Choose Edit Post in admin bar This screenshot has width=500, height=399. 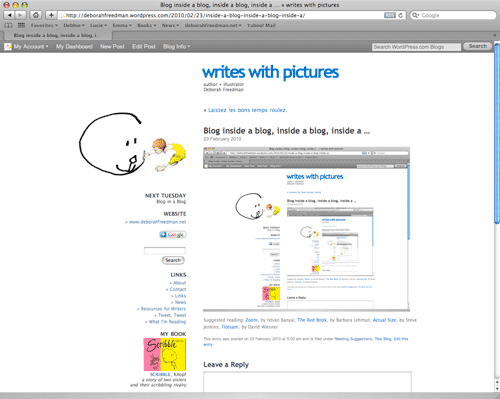pyautogui.click(x=144, y=47)
